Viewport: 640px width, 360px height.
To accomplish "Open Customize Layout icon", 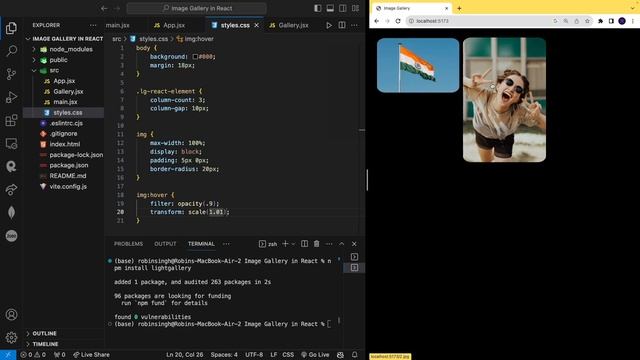I will click(x=356, y=8).
